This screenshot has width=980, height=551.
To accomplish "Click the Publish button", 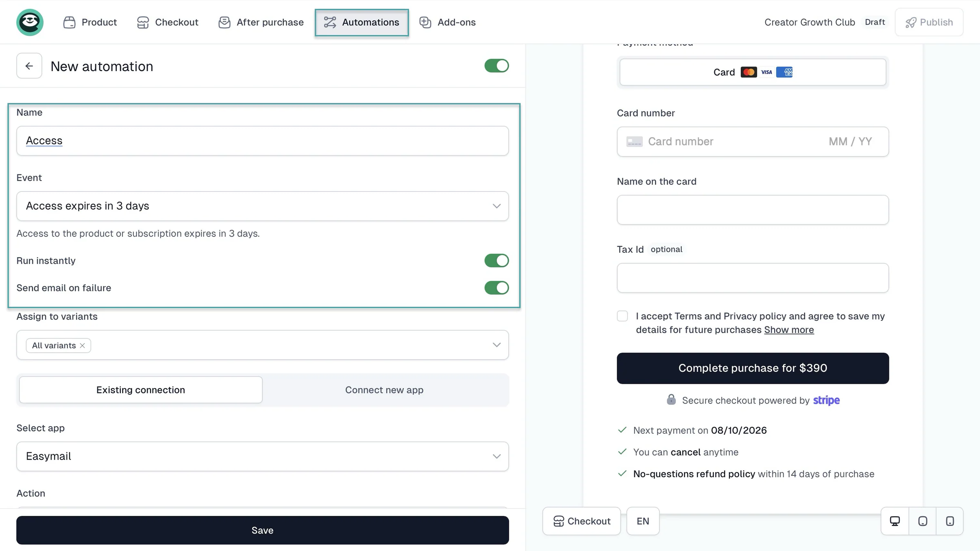I will click(x=929, y=22).
